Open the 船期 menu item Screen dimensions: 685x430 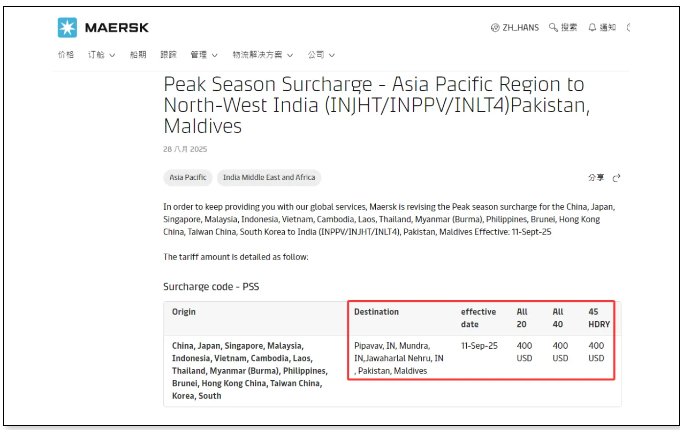tap(138, 55)
